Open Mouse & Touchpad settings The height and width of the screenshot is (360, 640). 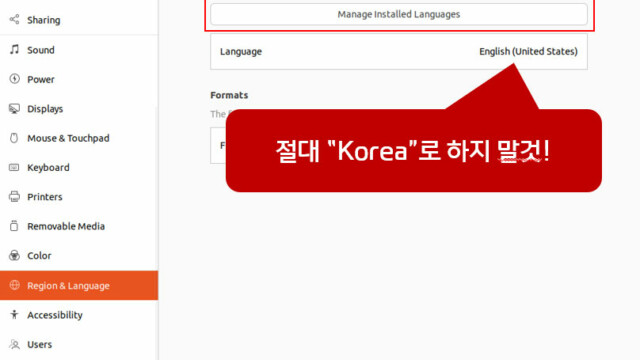coord(79,138)
